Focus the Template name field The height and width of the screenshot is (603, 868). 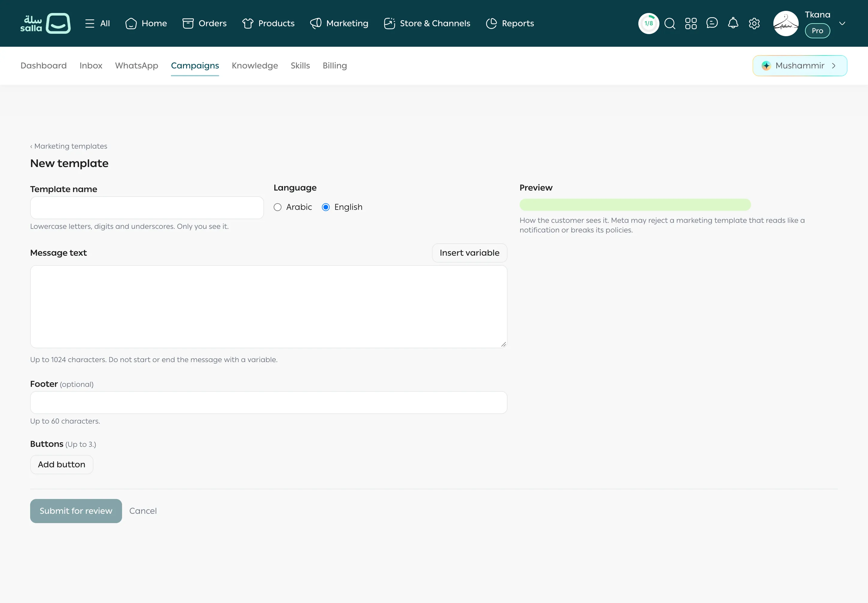pos(147,207)
